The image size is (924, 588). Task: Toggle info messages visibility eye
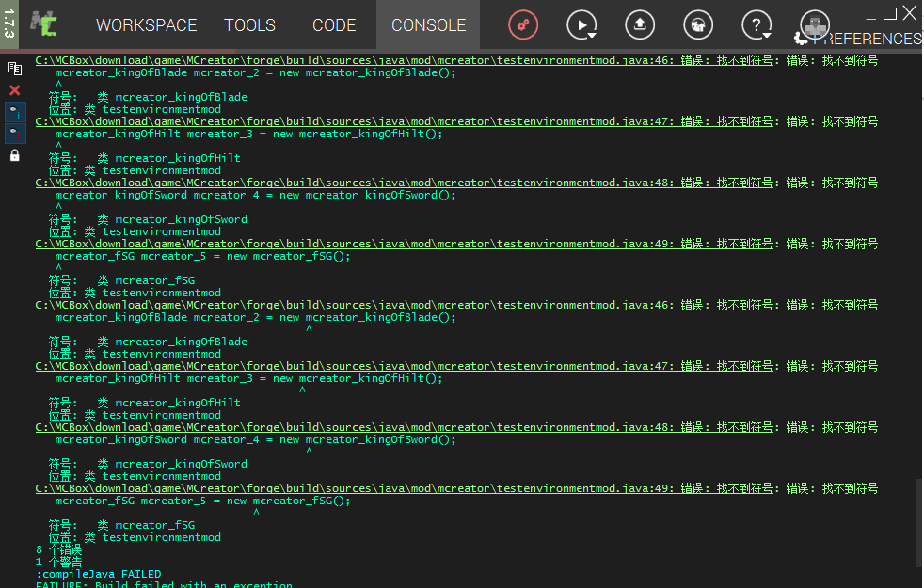click(15, 111)
